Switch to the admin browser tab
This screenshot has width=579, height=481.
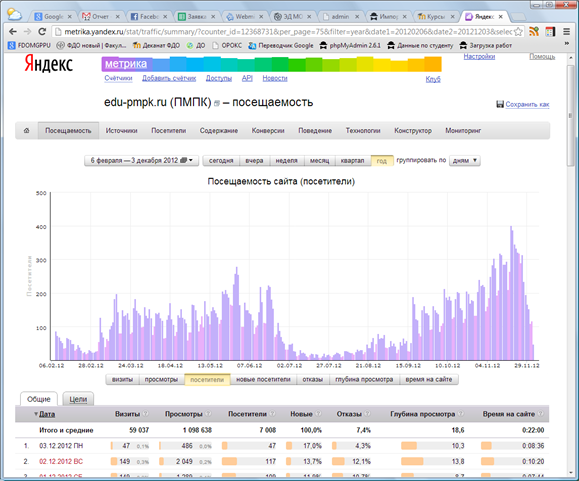tap(340, 17)
